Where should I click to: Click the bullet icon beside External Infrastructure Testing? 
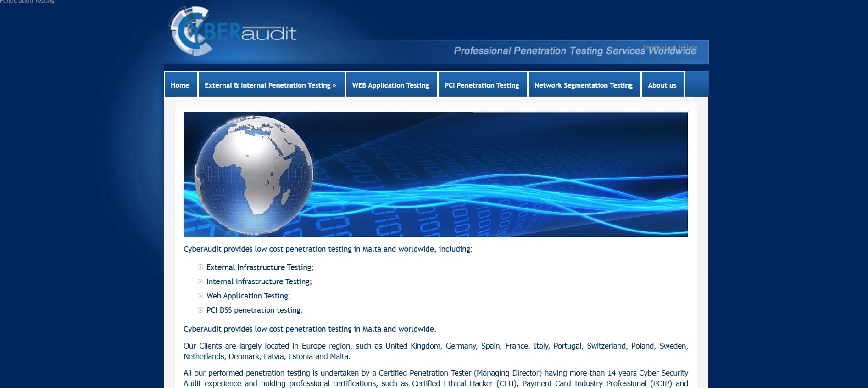click(200, 267)
